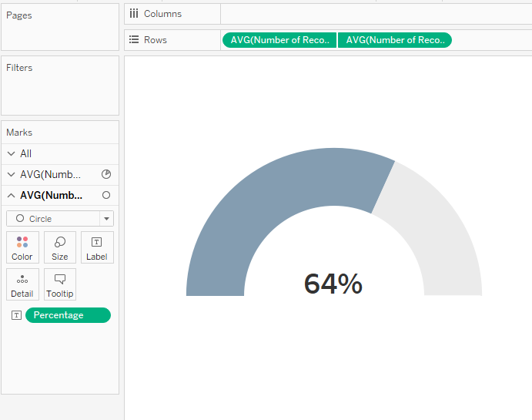Click the Pages shelf heading

tap(19, 15)
